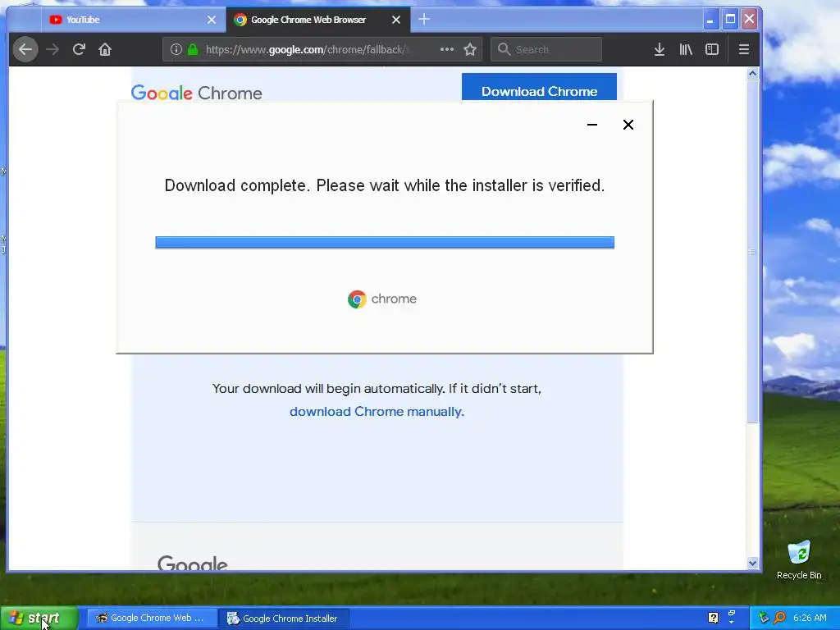Screen dimensions: 840x630
Task: Go back with the Firefox back arrow
Action: pos(25,49)
